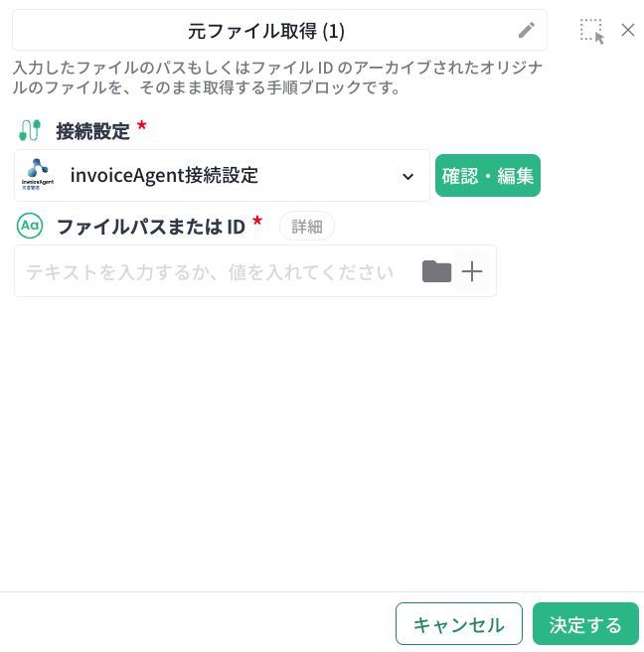
Task: Show 詳細 for file path field
Action: (307, 227)
